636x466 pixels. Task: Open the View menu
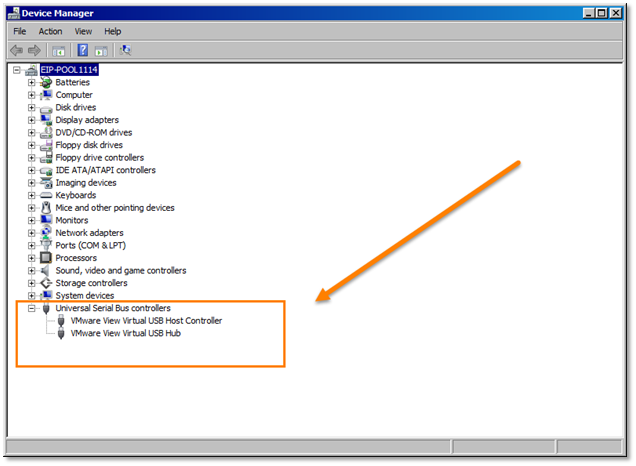coord(83,31)
